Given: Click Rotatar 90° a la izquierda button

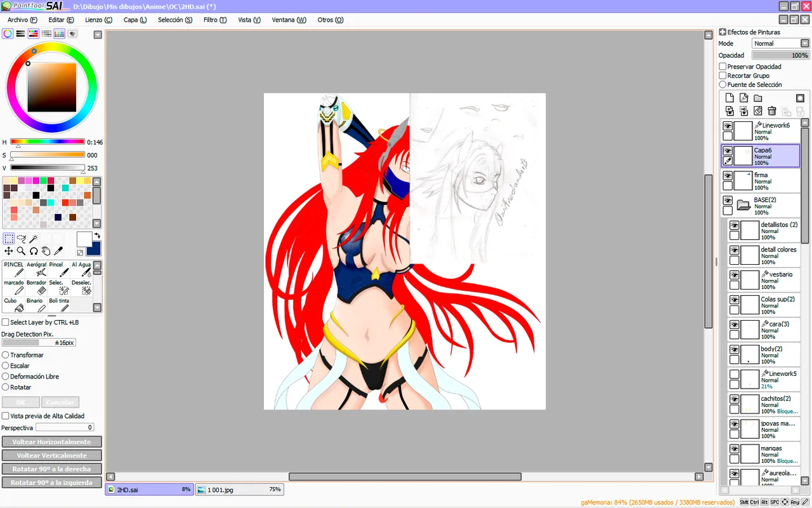Looking at the screenshot, I should tap(51, 483).
